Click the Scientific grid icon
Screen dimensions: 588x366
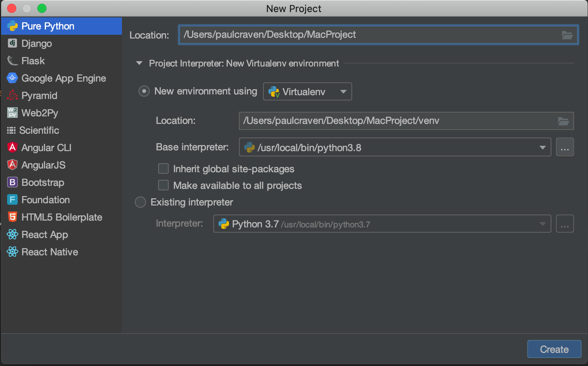(x=11, y=130)
